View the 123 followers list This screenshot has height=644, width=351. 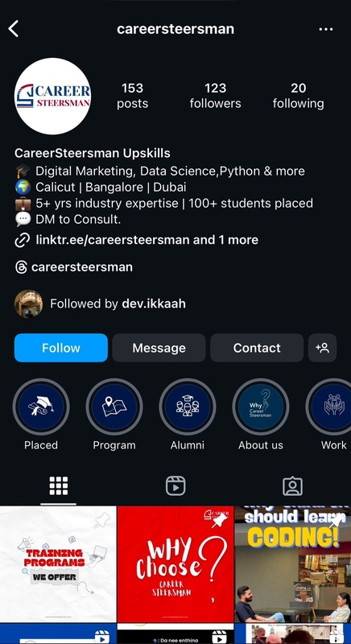[216, 96]
